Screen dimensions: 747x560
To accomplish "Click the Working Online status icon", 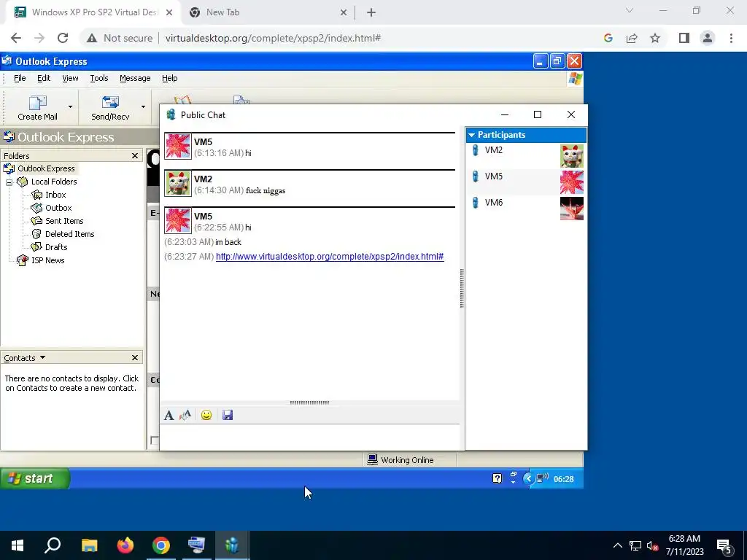I will point(372,459).
